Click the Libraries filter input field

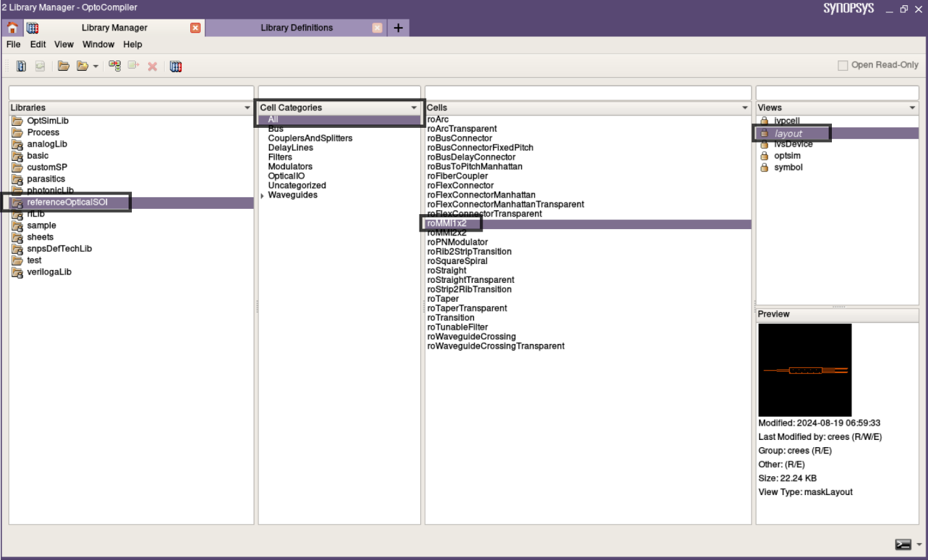click(x=131, y=93)
